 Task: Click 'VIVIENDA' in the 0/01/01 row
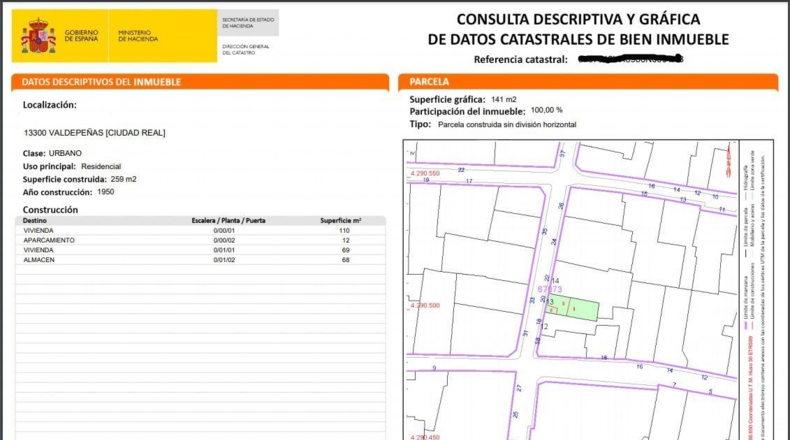pyautogui.click(x=38, y=250)
